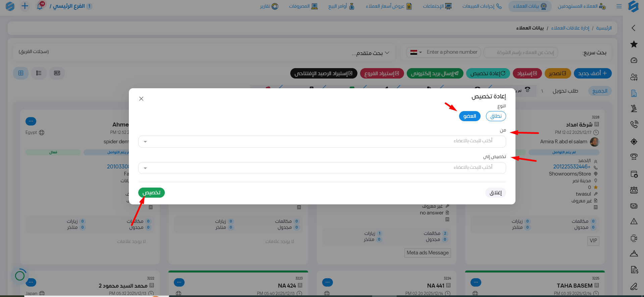Image resolution: width=644 pixels, height=297 pixels.
Task: Click the phone number input field
Action: coord(452,52)
